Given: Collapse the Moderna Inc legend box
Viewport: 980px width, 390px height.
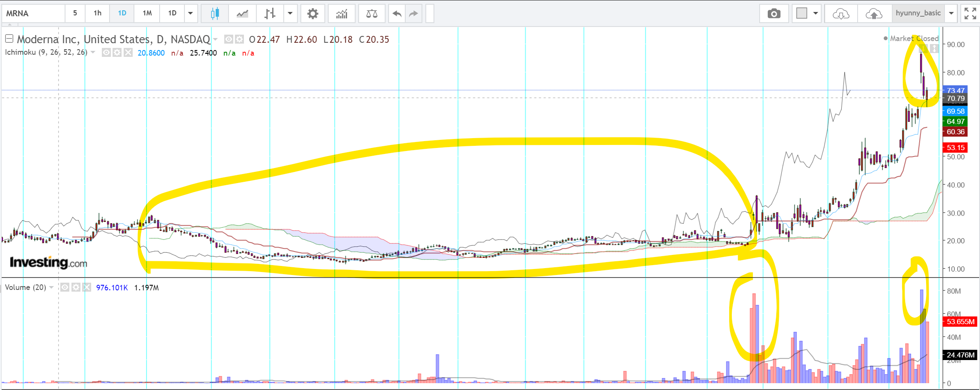Looking at the screenshot, I should coord(9,39).
